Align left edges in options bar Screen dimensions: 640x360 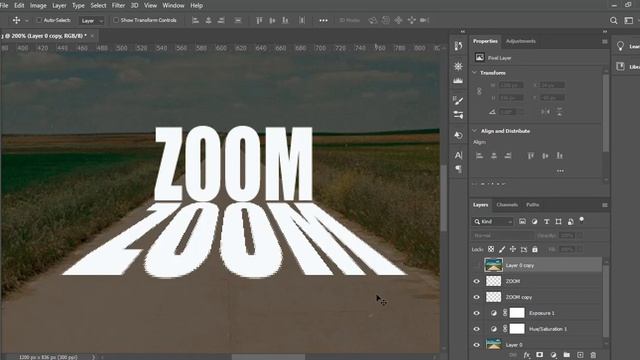pyautogui.click(x=196, y=20)
